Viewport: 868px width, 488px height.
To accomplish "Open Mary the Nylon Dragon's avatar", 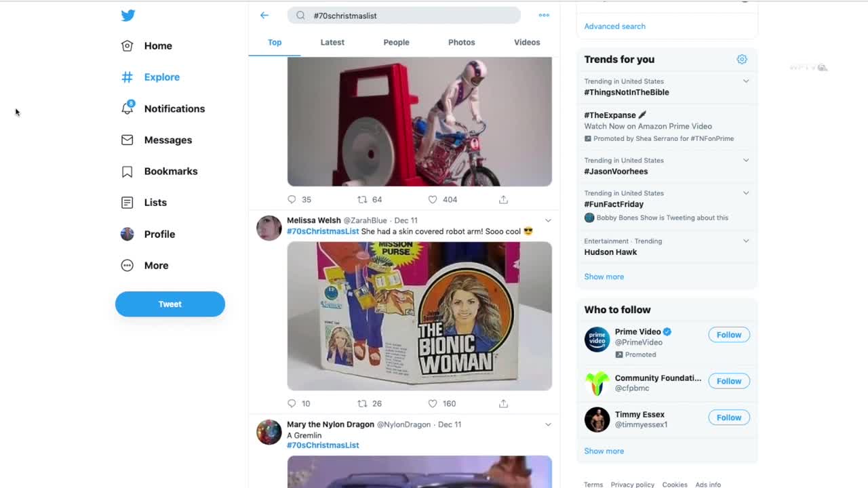I will [x=269, y=432].
